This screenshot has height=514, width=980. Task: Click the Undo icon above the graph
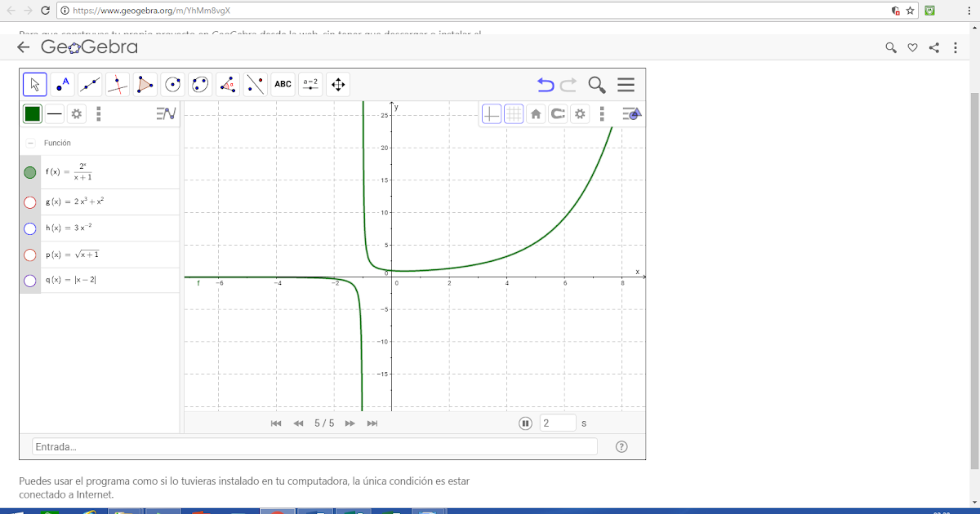click(x=546, y=84)
